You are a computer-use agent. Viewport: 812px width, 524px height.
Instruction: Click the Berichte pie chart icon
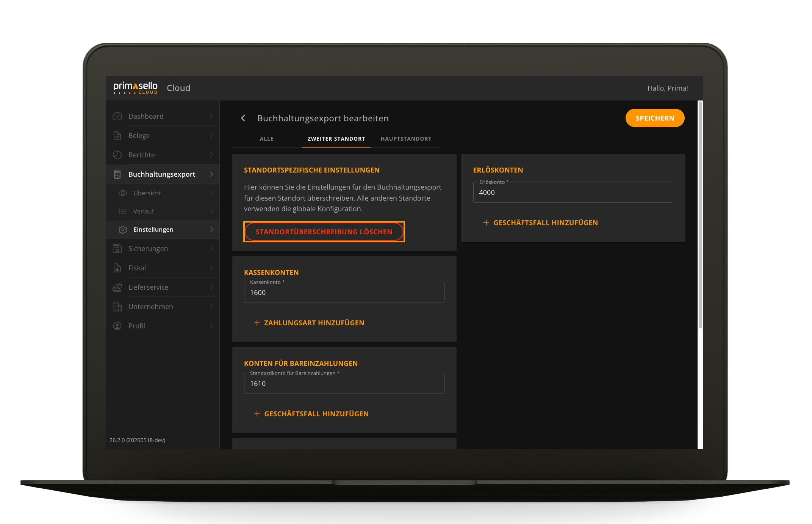pyautogui.click(x=117, y=155)
